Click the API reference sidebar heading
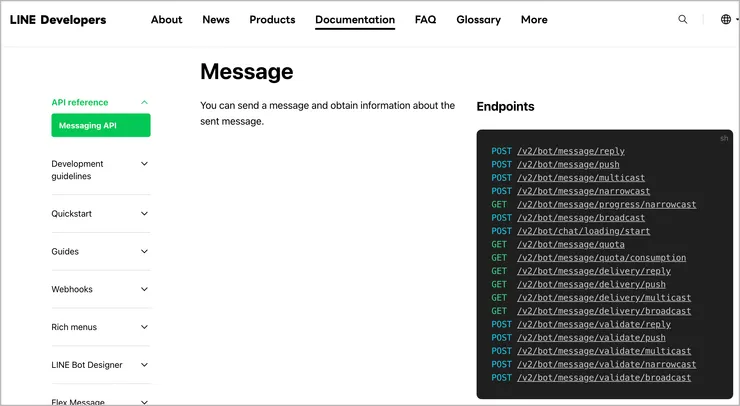Viewport: 740px width, 406px height. pos(80,102)
